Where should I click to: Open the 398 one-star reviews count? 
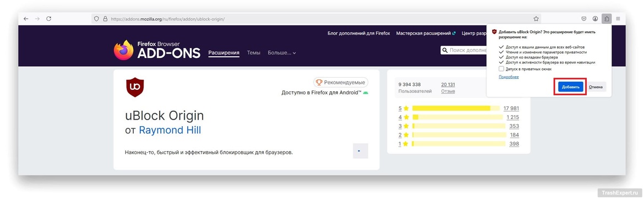tap(514, 143)
